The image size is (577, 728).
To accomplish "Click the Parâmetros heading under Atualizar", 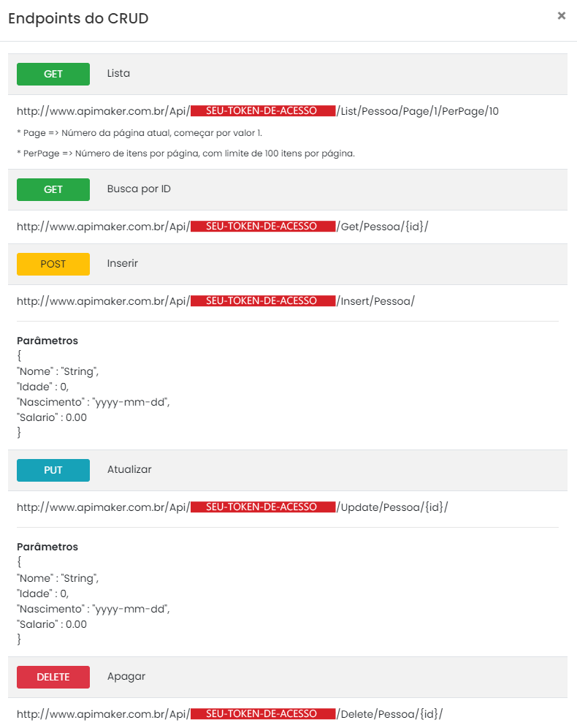I will [x=47, y=547].
